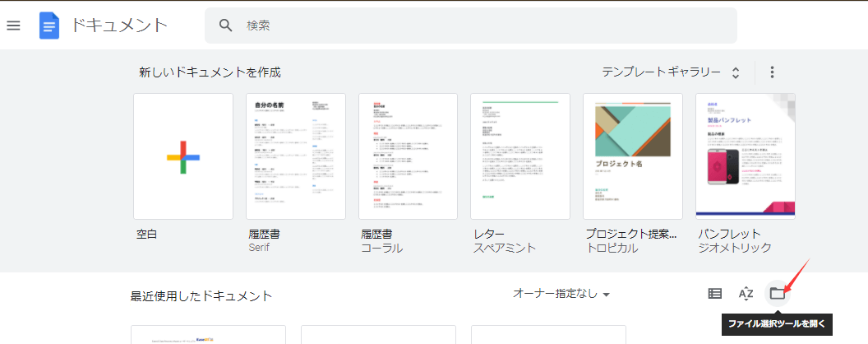Viewport: 868px width, 344px height.
Task: Click the ドキュメント app title
Action: click(x=119, y=26)
